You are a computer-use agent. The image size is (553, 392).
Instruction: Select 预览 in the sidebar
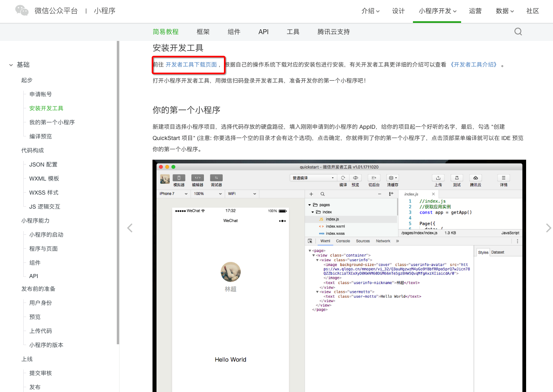35,317
